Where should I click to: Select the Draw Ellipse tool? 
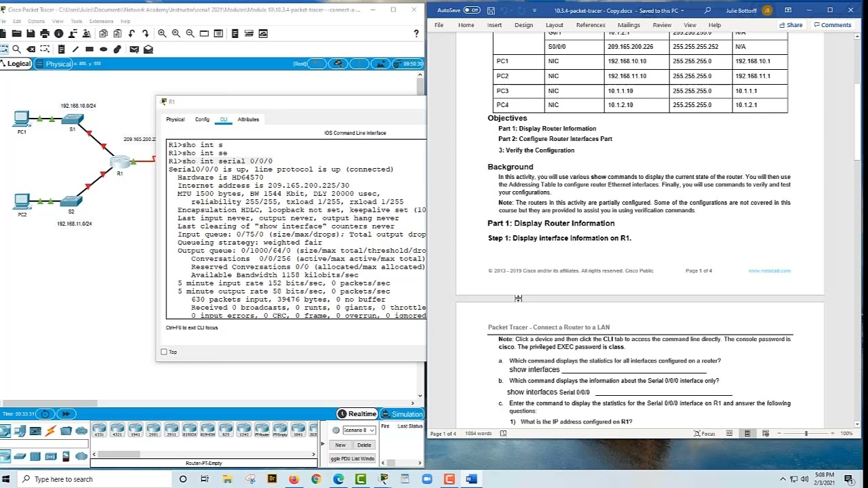coord(103,49)
